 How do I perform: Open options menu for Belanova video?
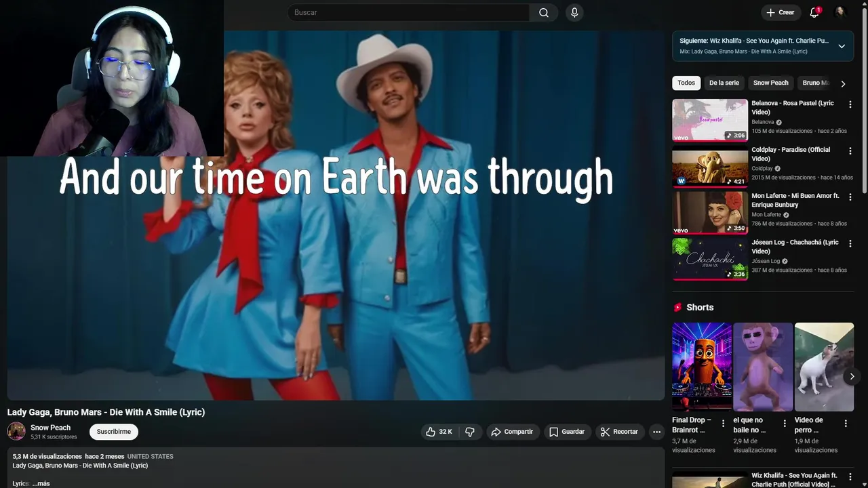point(850,104)
